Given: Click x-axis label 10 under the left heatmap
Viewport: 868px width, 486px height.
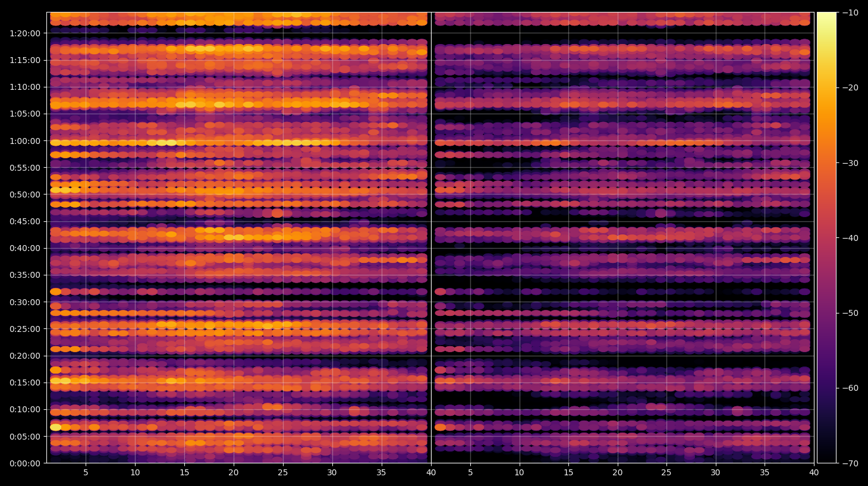Looking at the screenshot, I should [135, 473].
